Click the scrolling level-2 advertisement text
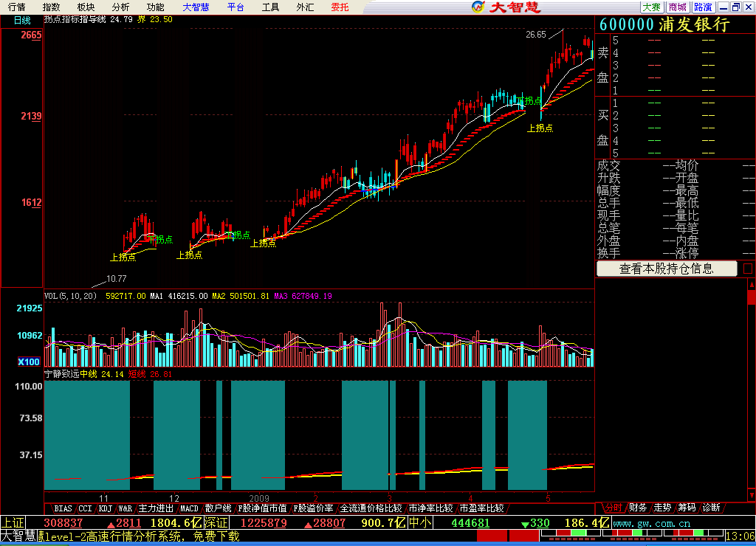Viewport: 756px width, 546px height. [138, 536]
